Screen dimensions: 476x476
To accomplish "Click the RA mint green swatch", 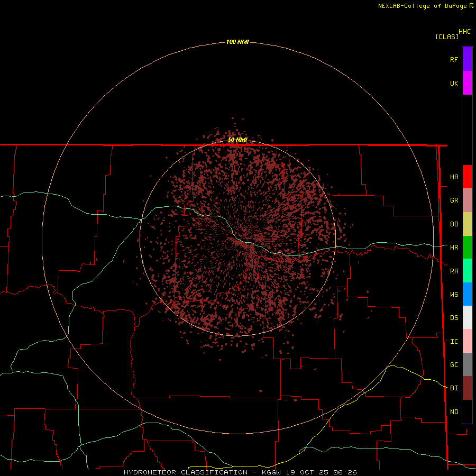I will 467,271.
